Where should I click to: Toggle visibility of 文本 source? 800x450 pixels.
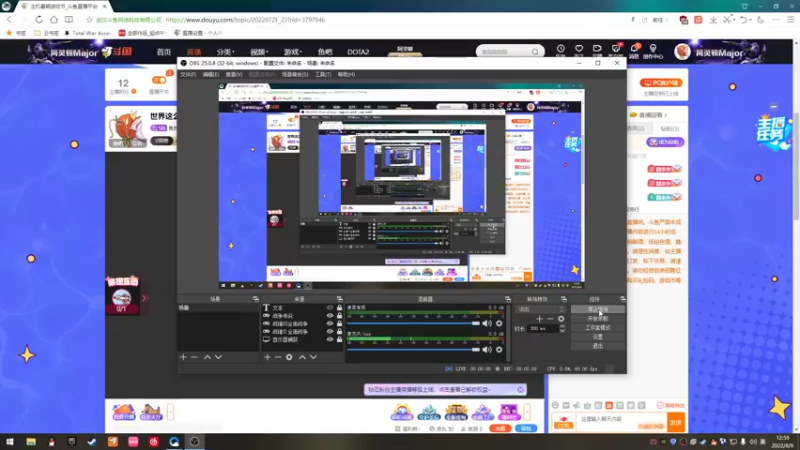[x=330, y=308]
